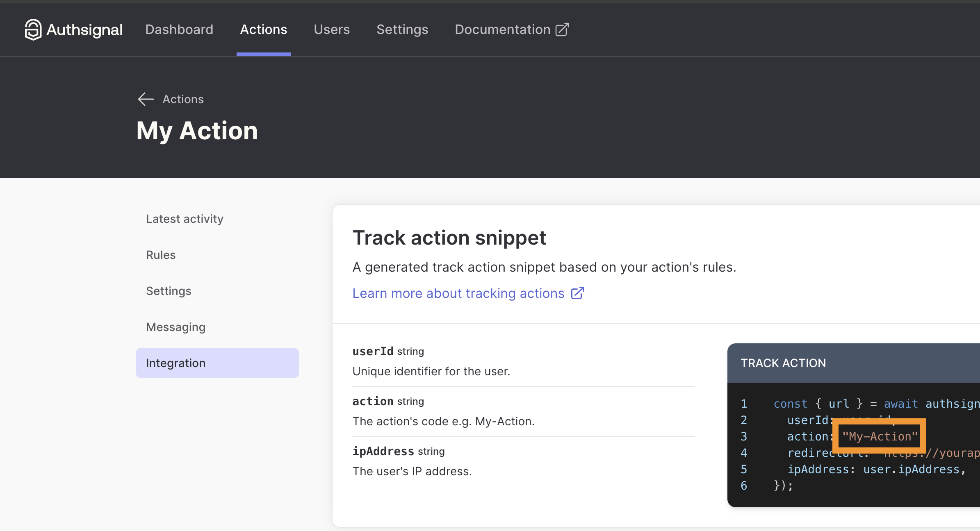Click 'Unique identifier for the user.' description
This screenshot has height=531, width=980.
coord(431,371)
